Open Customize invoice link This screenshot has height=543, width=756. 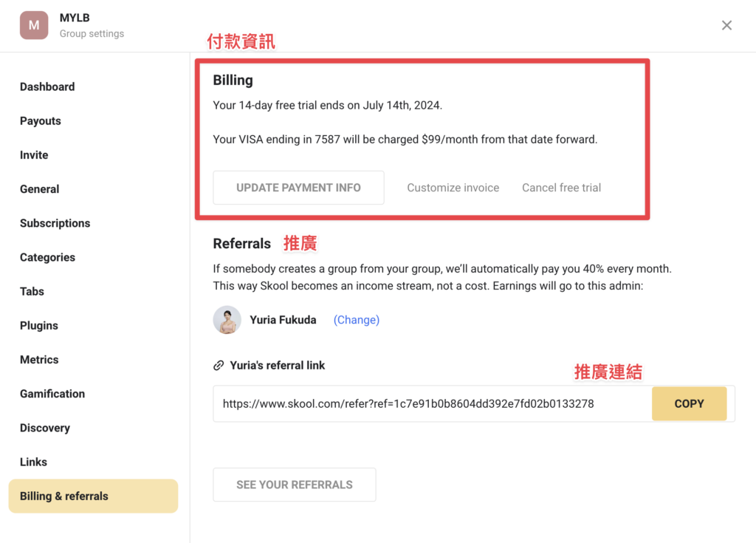453,188
